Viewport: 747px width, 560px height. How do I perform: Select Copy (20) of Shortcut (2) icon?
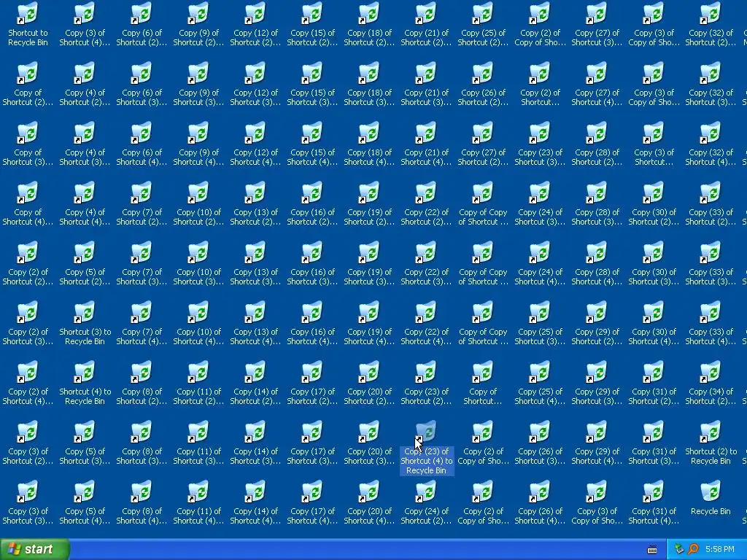point(369,383)
